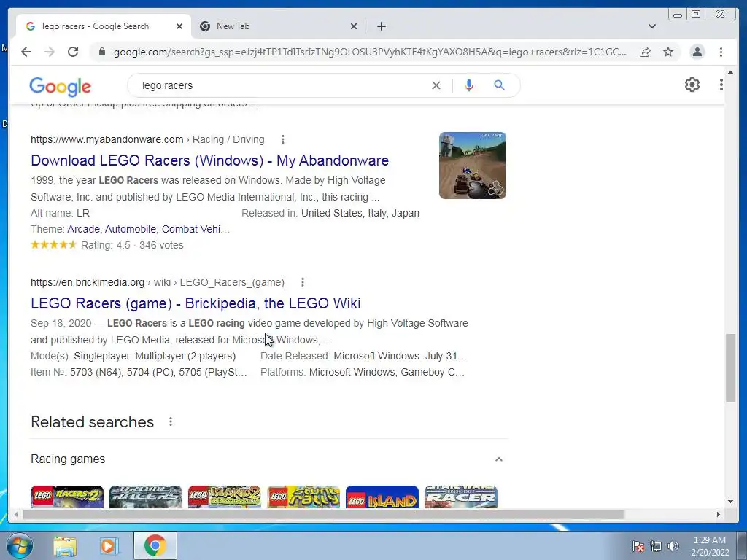Follow the Combat Vehi… theme link

196,229
